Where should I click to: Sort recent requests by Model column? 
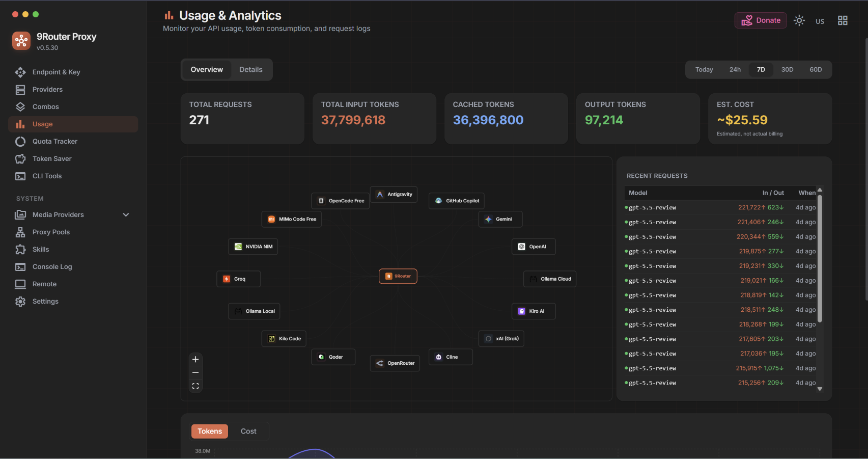point(638,193)
